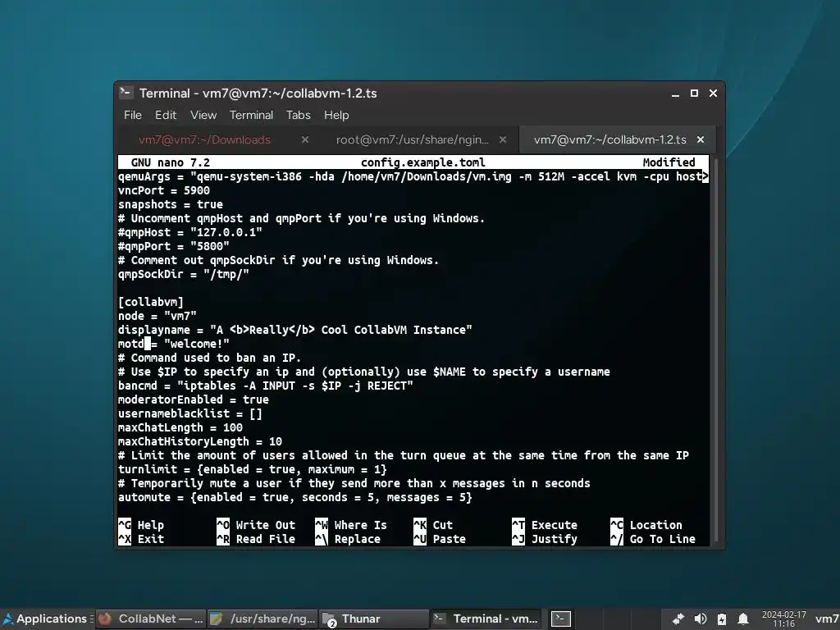The image size is (840, 630).
Task: Open the Edit menu
Action: 166,115
